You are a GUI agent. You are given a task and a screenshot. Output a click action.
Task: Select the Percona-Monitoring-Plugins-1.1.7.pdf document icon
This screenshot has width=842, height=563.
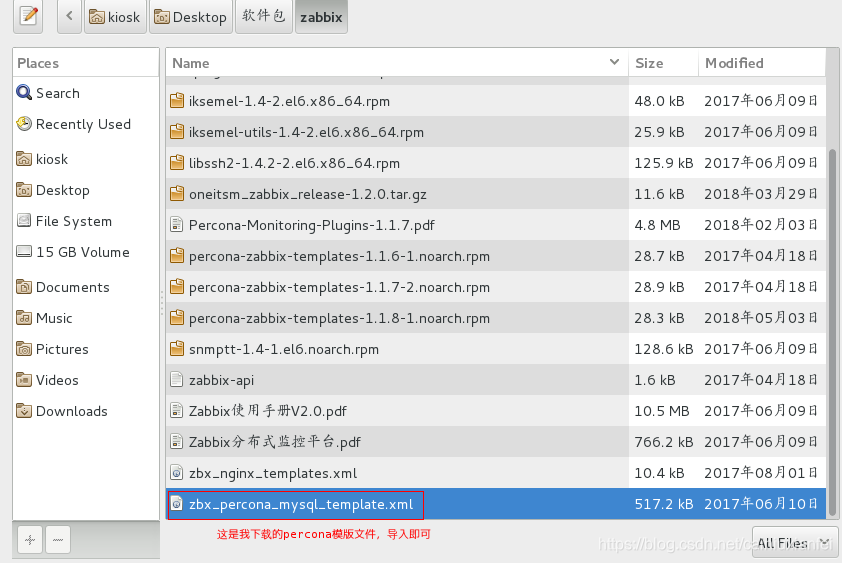[x=177, y=225]
